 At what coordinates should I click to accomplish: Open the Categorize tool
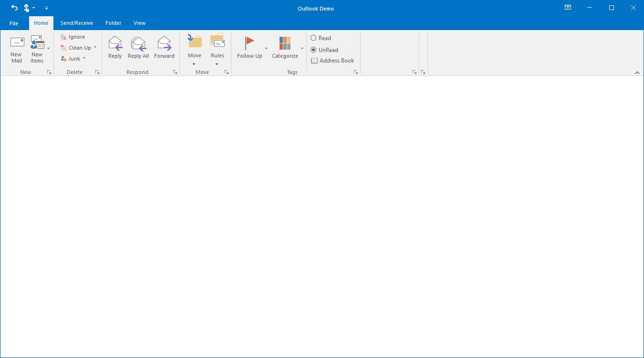click(285, 45)
